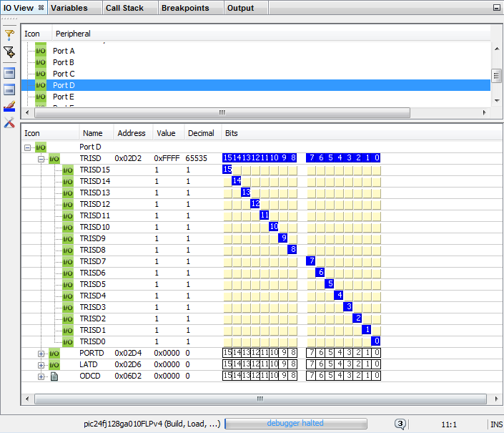
Task: Click the paintbrush icon in the sidebar
Action: [x=9, y=107]
